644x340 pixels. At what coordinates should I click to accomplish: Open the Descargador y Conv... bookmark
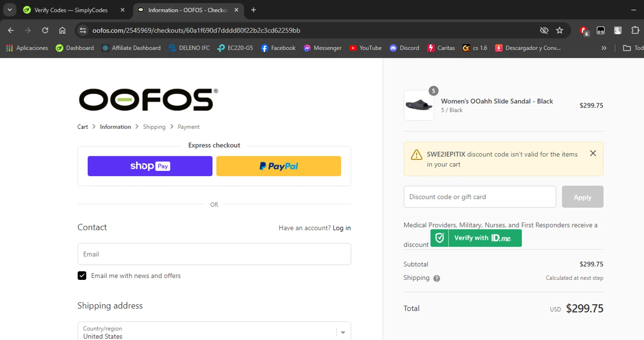528,48
